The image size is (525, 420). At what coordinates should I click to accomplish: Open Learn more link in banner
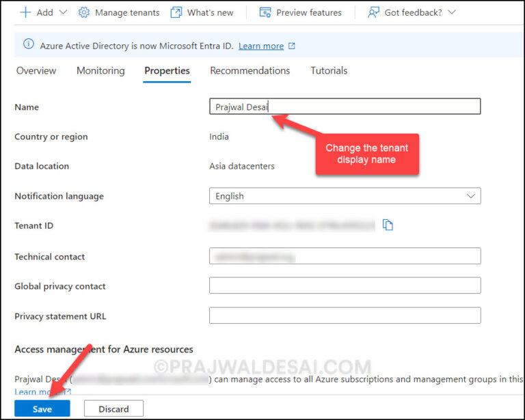click(x=261, y=46)
